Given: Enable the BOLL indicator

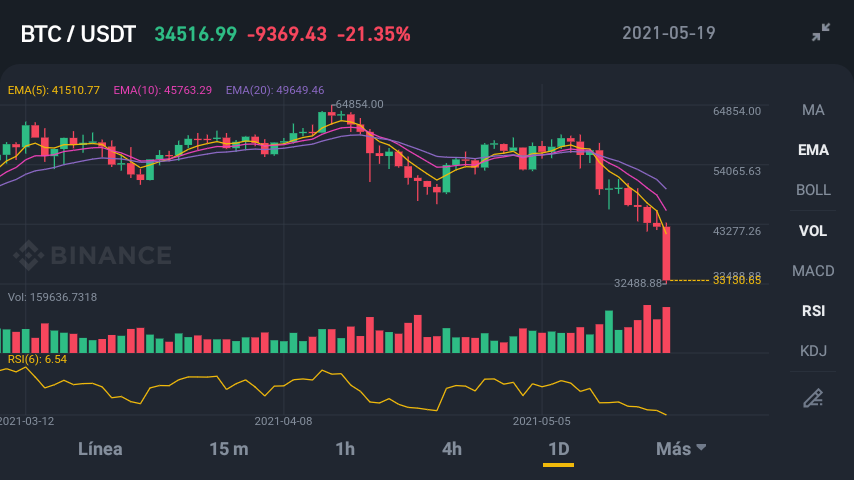Looking at the screenshot, I should coord(813,190).
